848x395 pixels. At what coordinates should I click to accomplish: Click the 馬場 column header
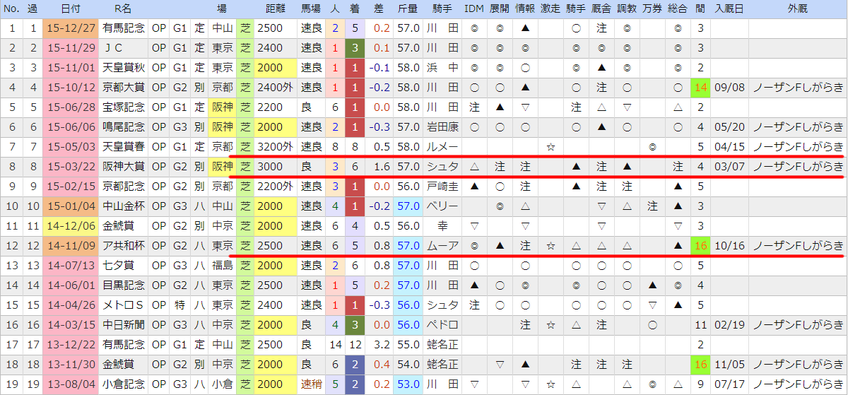(311, 9)
